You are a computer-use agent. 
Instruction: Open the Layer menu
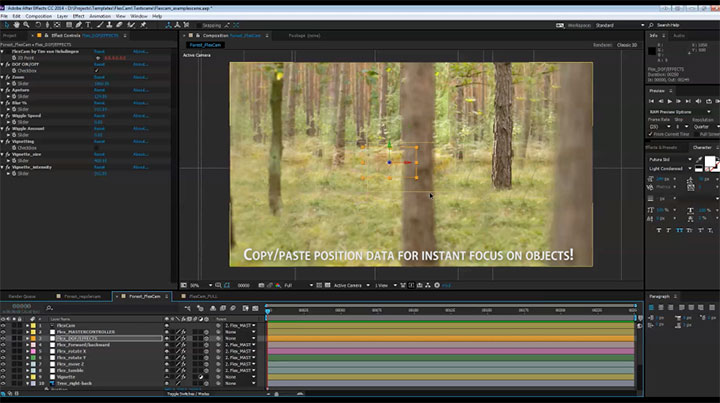pyautogui.click(x=62, y=16)
